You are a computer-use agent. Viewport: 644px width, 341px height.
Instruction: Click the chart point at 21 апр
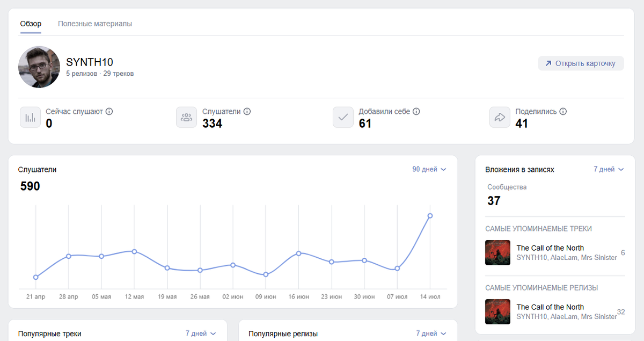click(35, 277)
